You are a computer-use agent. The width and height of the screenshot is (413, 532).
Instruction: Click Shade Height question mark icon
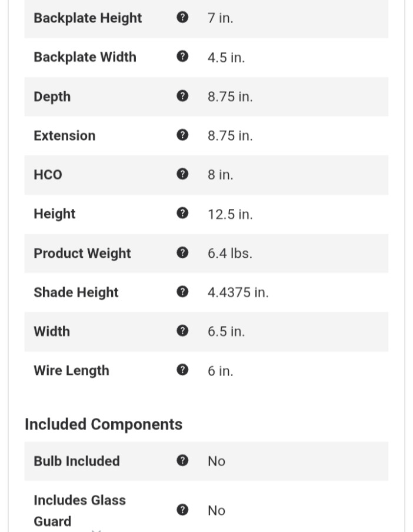point(182,292)
